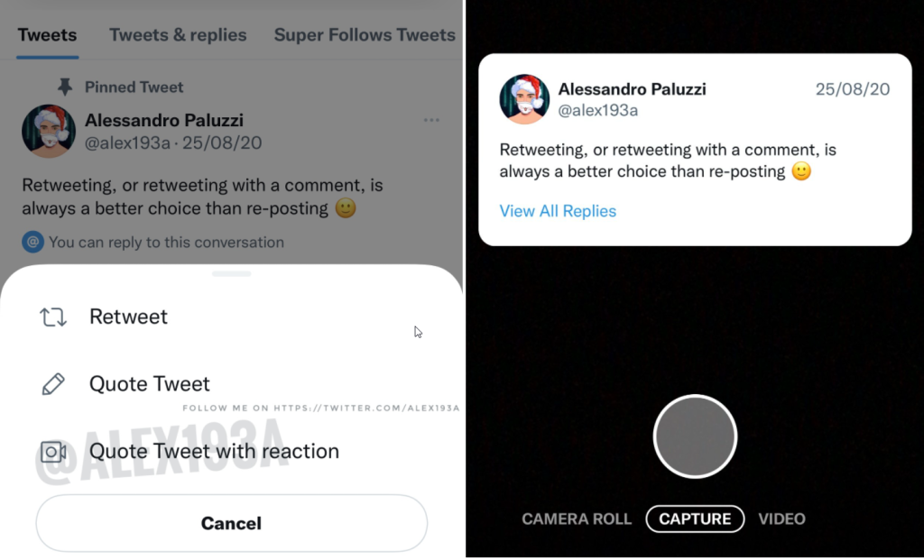Image resolution: width=924 pixels, height=560 pixels.
Task: Open View All Replies
Action: click(x=558, y=211)
